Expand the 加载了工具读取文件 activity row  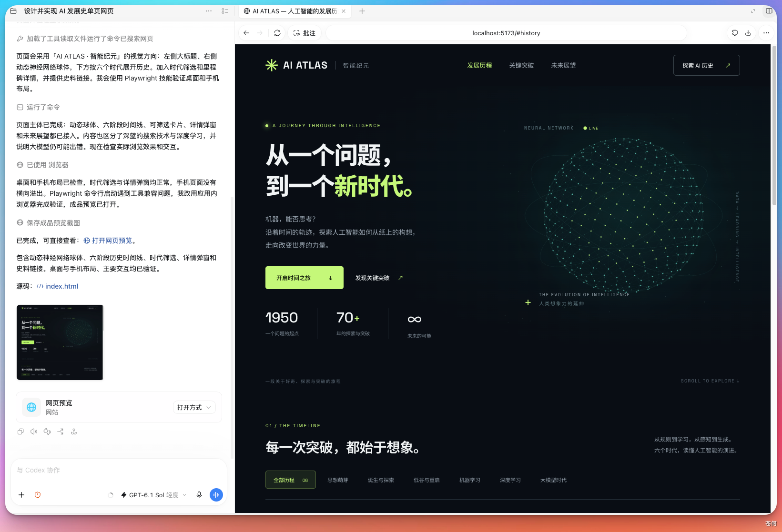point(85,39)
